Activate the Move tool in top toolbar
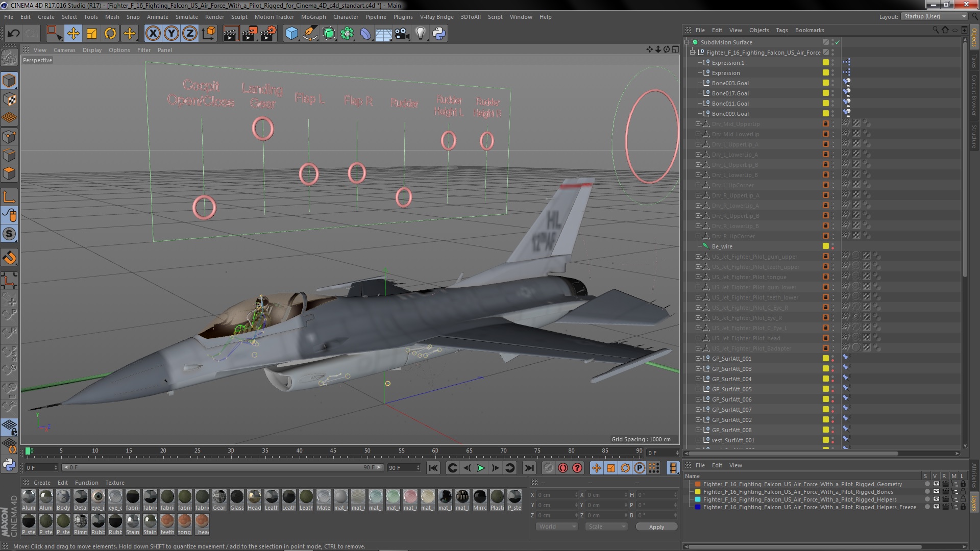980x551 pixels. pos(73,34)
